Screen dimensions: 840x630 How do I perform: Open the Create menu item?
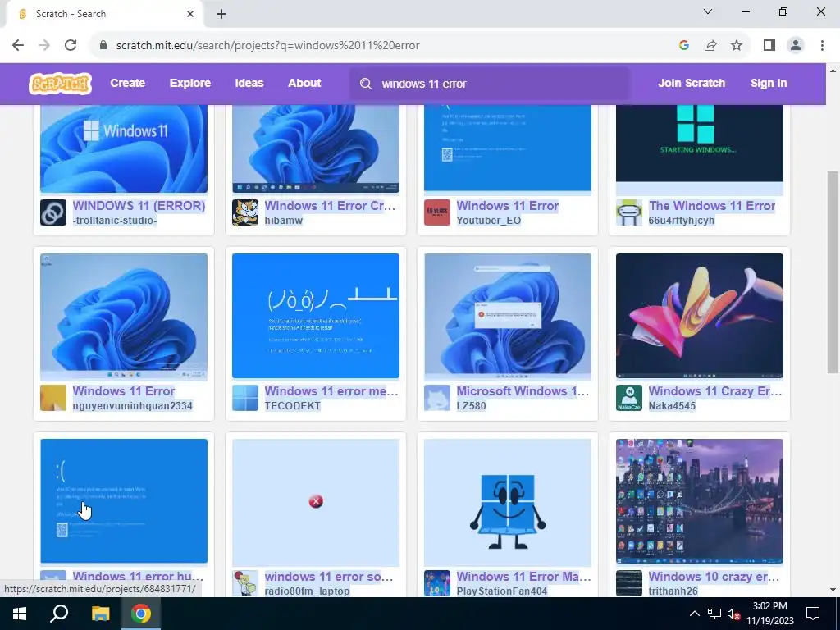(x=127, y=83)
